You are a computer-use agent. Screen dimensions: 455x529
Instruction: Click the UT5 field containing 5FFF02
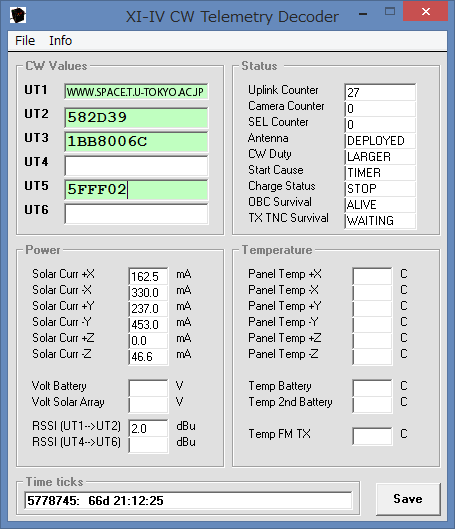136,189
